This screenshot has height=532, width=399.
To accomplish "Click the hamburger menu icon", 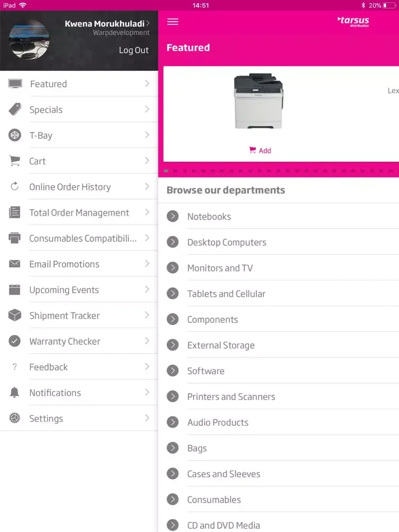I will pos(173,22).
